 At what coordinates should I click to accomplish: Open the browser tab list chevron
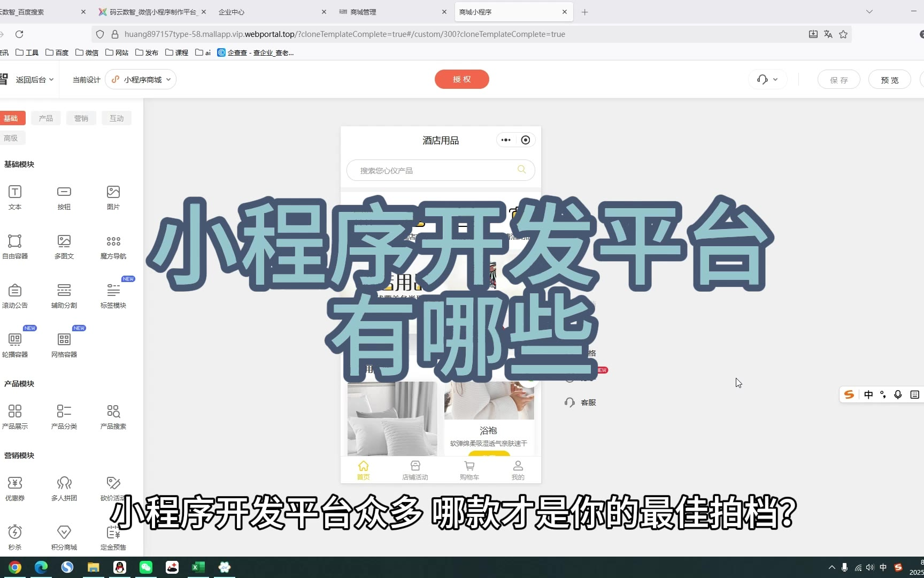tap(869, 12)
